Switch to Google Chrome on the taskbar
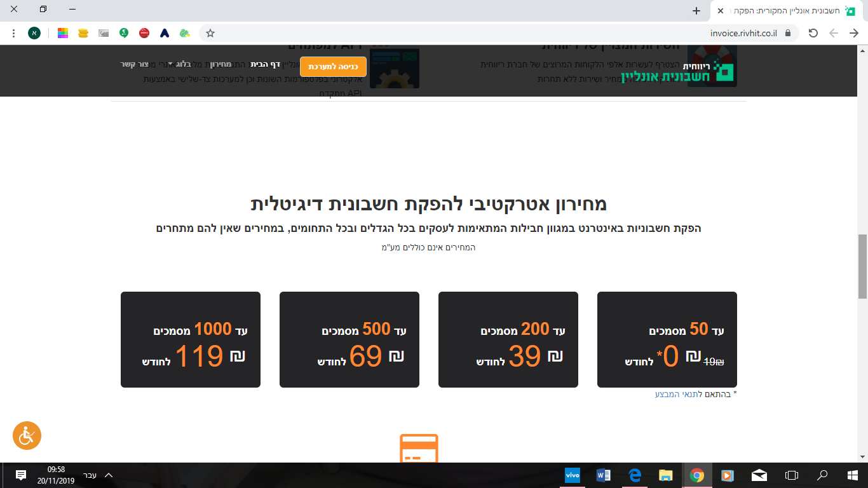 pos(697,475)
